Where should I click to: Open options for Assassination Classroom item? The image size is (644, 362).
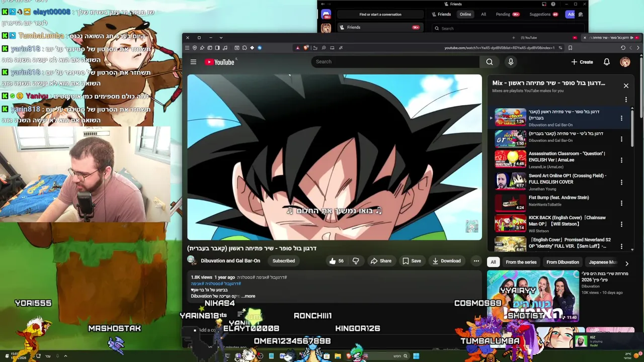click(x=622, y=160)
